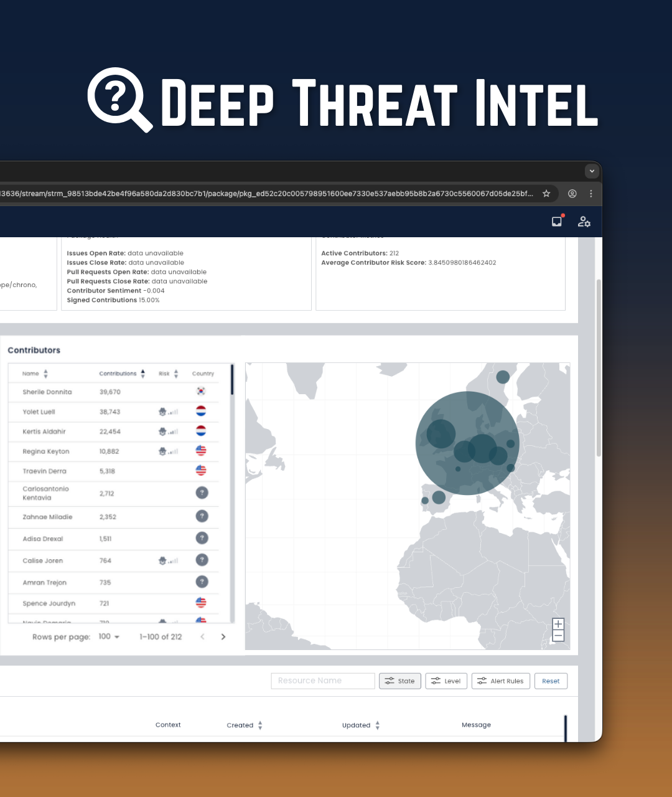Open the browser three-dot menu
The width and height of the screenshot is (672, 797).
[591, 194]
